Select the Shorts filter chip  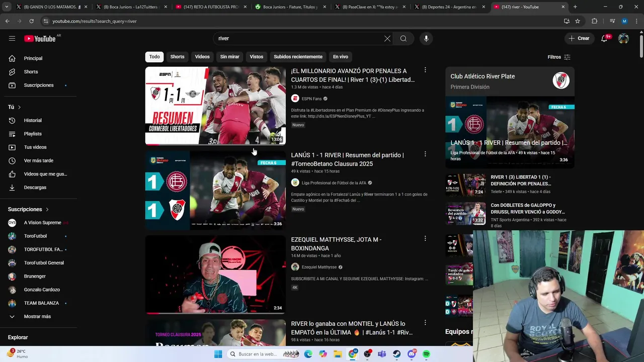click(x=177, y=57)
